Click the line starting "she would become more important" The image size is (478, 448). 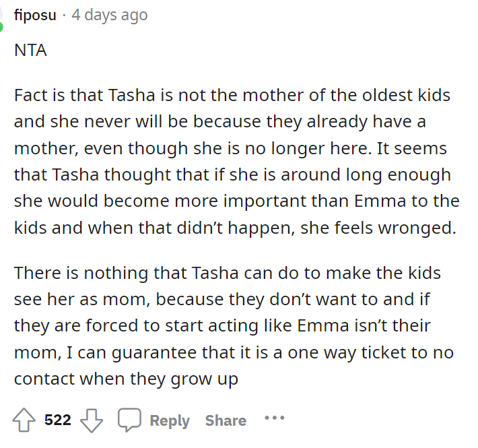pos(236,201)
